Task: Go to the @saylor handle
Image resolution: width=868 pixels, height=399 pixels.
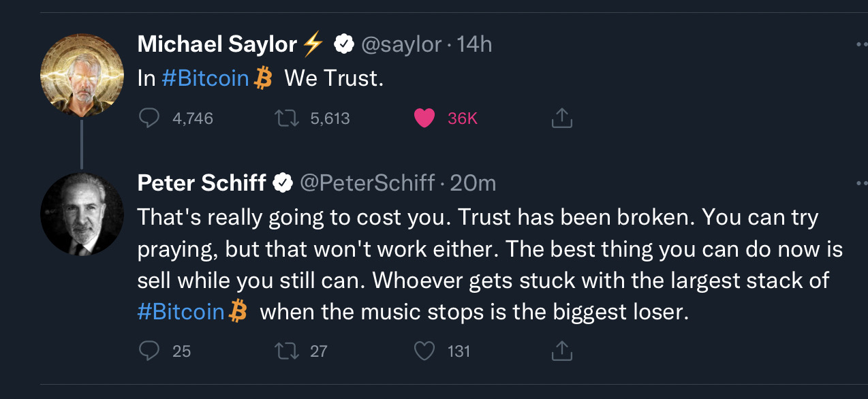Action: [x=401, y=45]
